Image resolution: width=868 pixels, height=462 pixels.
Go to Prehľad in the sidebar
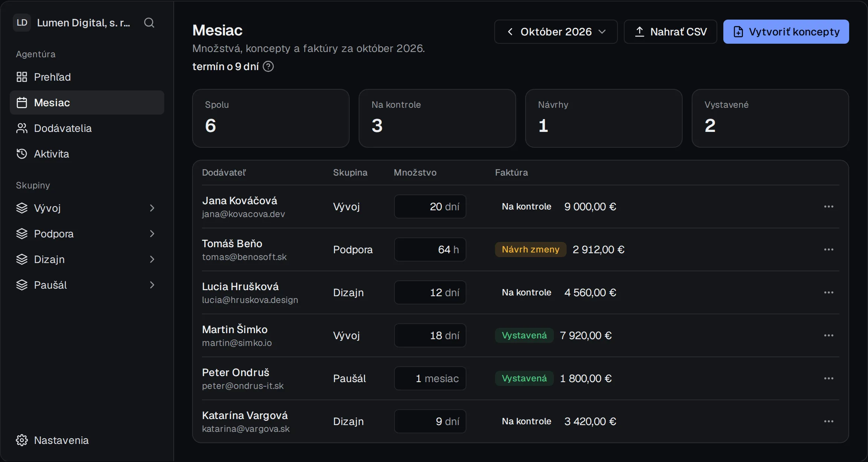(87, 77)
